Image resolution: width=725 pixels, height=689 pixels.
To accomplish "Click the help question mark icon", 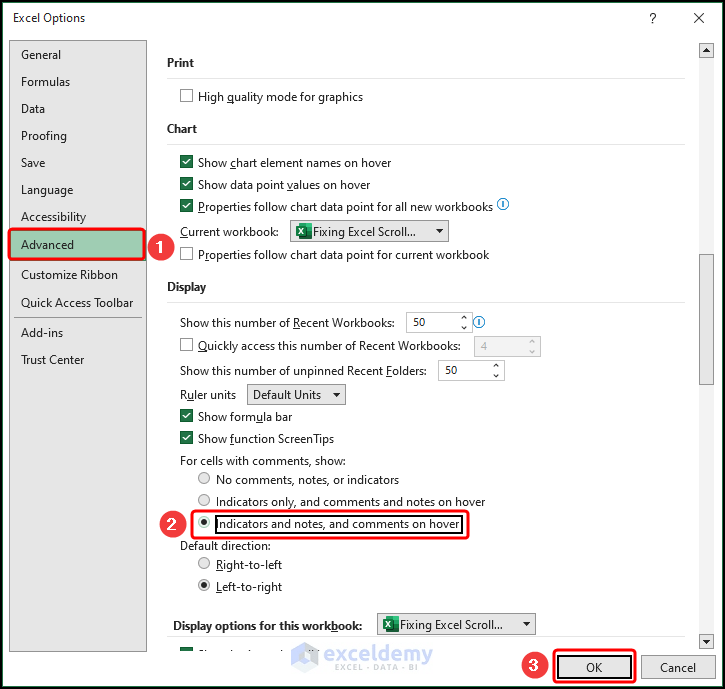I will [652, 18].
